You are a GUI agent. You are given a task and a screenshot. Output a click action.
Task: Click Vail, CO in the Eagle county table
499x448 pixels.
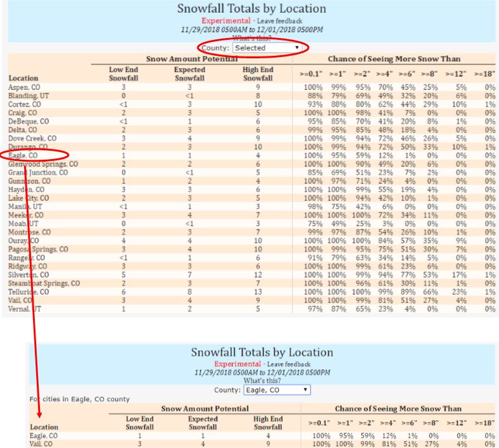pos(41,444)
